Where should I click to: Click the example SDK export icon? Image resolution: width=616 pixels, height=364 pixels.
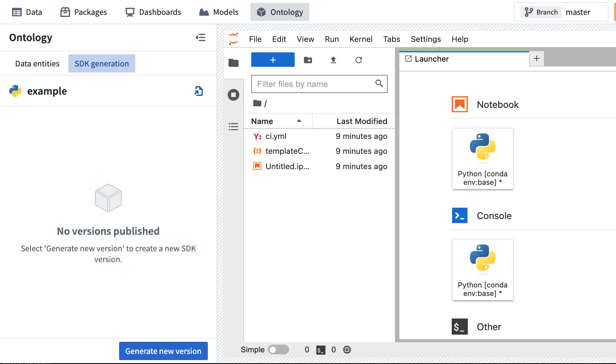(x=198, y=91)
